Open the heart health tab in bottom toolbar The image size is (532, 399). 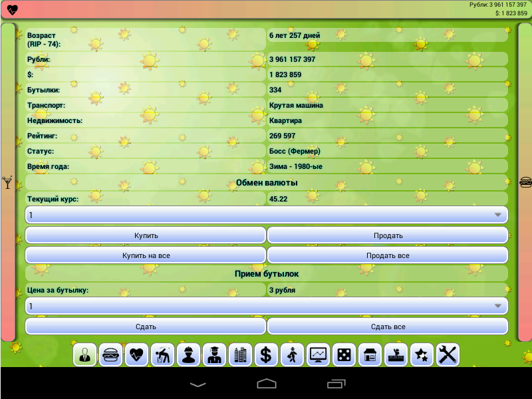coord(136,355)
